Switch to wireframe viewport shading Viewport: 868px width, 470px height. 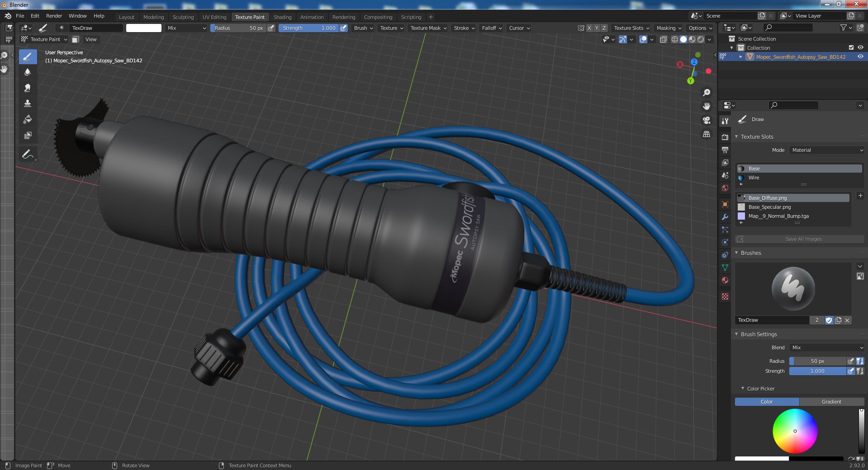pos(675,39)
